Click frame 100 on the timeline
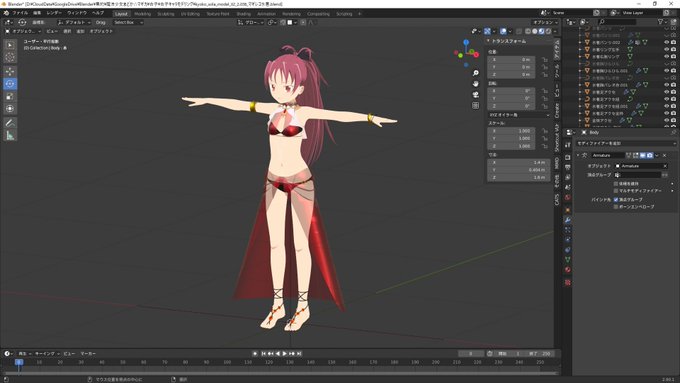The image size is (680, 383). (227, 362)
